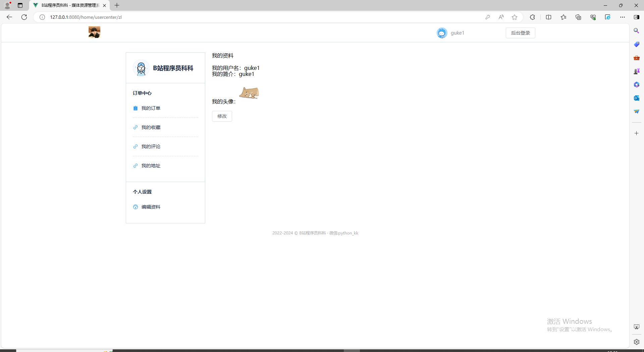Toggle split screen icon
The height and width of the screenshot is (352, 644).
pyautogui.click(x=549, y=17)
